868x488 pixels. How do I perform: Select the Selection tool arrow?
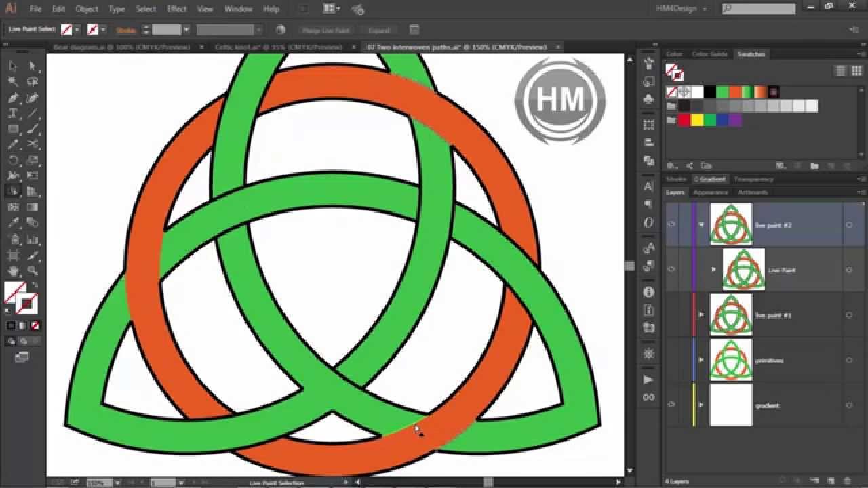[x=13, y=66]
